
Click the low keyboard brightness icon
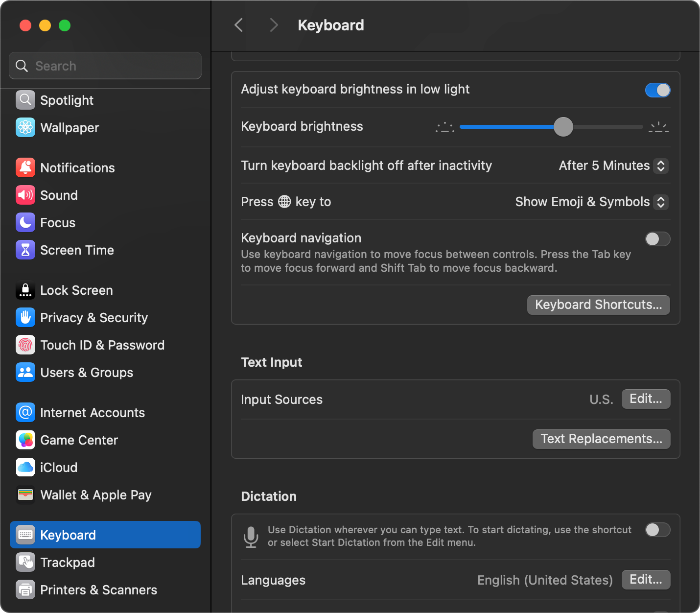coord(445,127)
